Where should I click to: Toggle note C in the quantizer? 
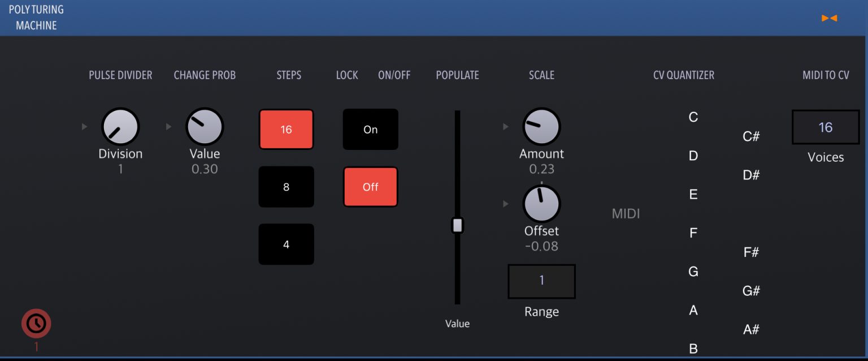coord(693,117)
